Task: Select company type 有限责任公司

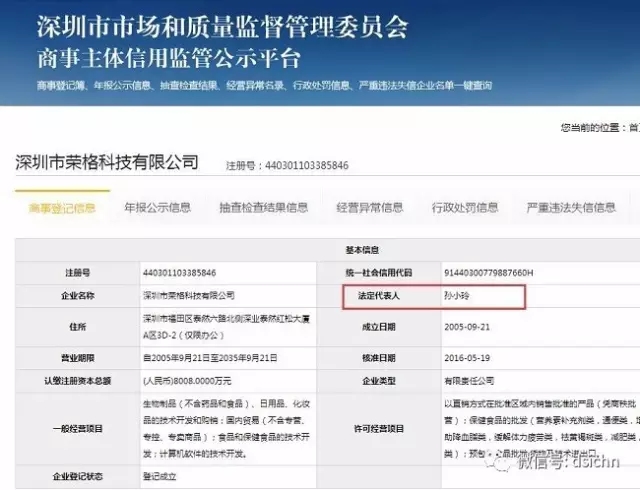Action: pyautogui.click(x=469, y=381)
